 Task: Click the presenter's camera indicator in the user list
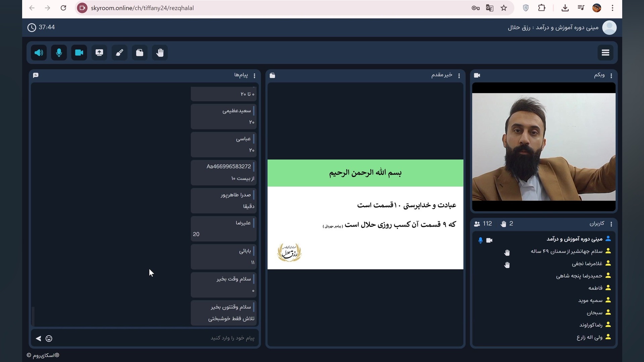pyautogui.click(x=489, y=240)
